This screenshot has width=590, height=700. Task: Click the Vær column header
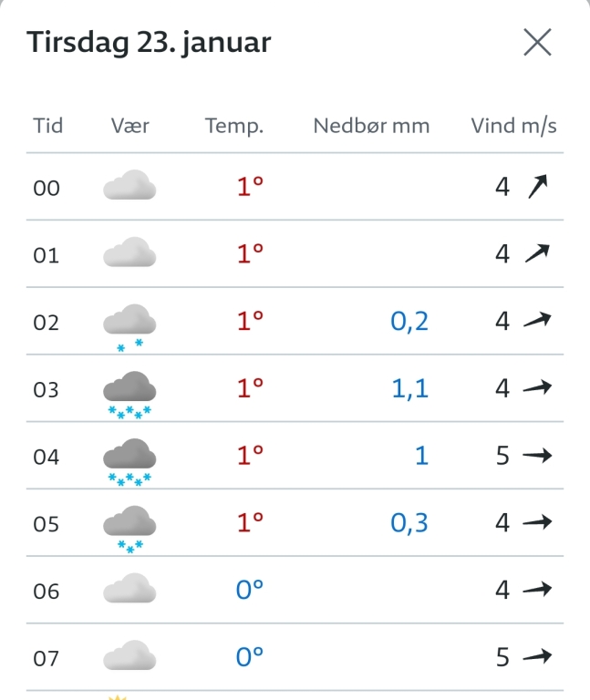[x=129, y=126]
